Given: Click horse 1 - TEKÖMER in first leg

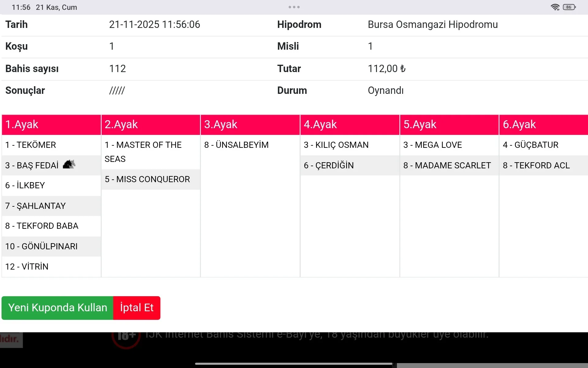Looking at the screenshot, I should point(31,145).
